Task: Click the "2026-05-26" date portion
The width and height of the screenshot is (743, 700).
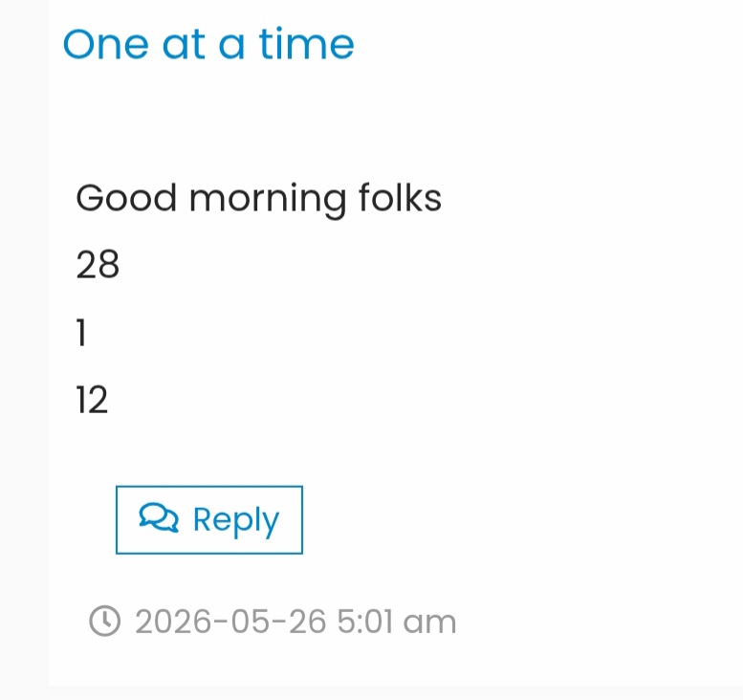Action: pyautogui.click(x=230, y=622)
